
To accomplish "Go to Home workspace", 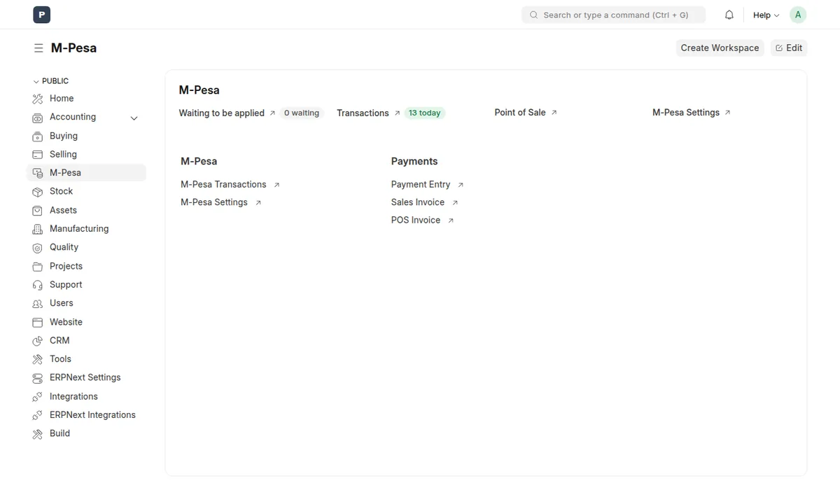I will tap(62, 99).
